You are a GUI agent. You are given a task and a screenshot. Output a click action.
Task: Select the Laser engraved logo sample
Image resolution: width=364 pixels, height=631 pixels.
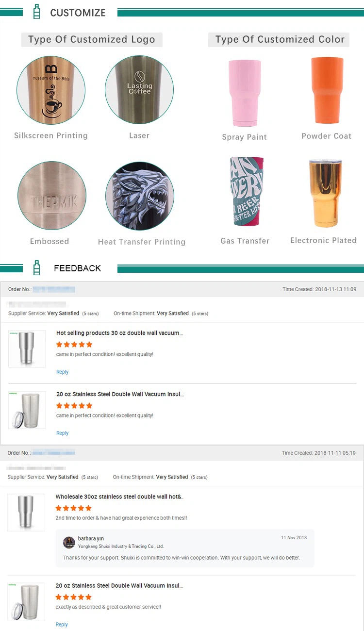(x=139, y=90)
